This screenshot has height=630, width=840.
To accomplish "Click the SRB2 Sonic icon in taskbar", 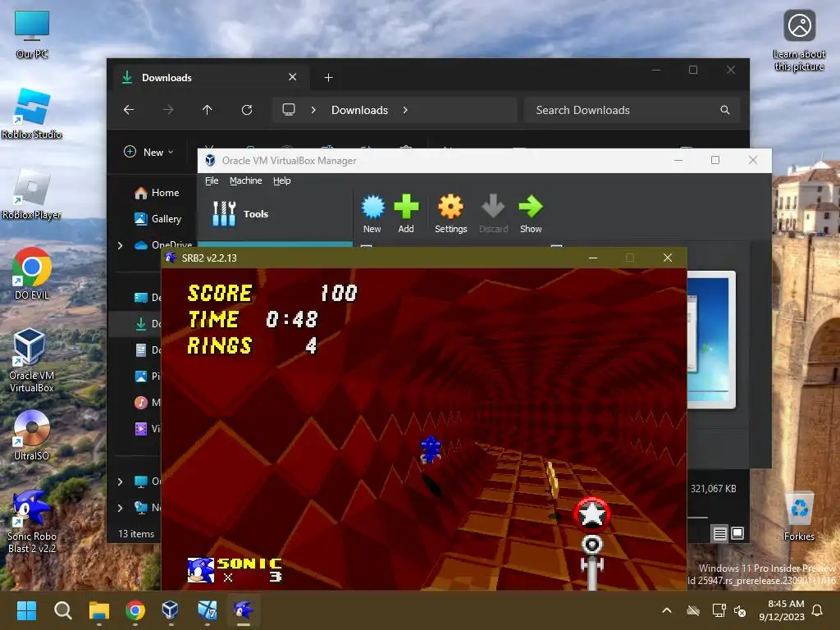I will 243,610.
